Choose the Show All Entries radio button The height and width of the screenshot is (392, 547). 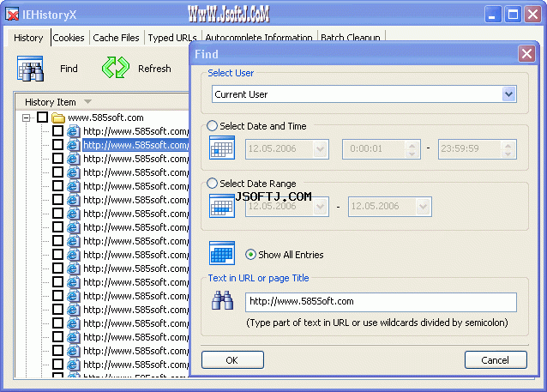pyautogui.click(x=250, y=255)
